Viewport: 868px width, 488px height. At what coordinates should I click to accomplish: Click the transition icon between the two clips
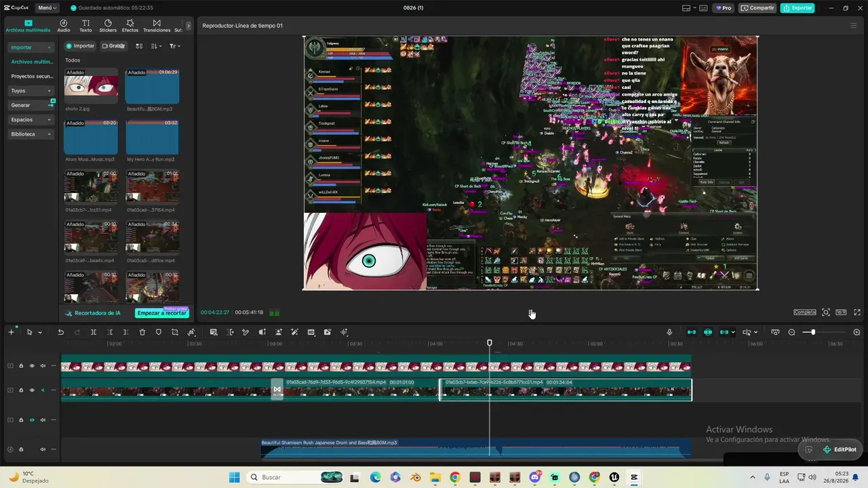277,389
